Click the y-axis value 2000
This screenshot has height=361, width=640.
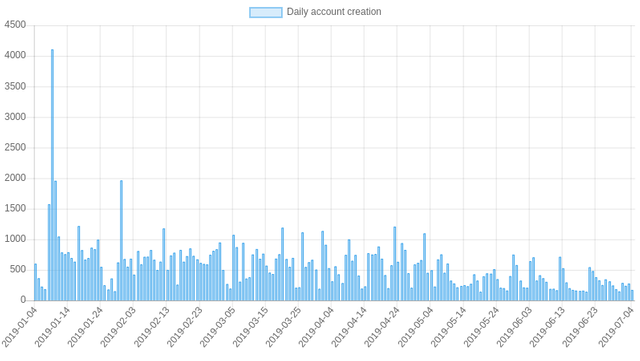15,178
